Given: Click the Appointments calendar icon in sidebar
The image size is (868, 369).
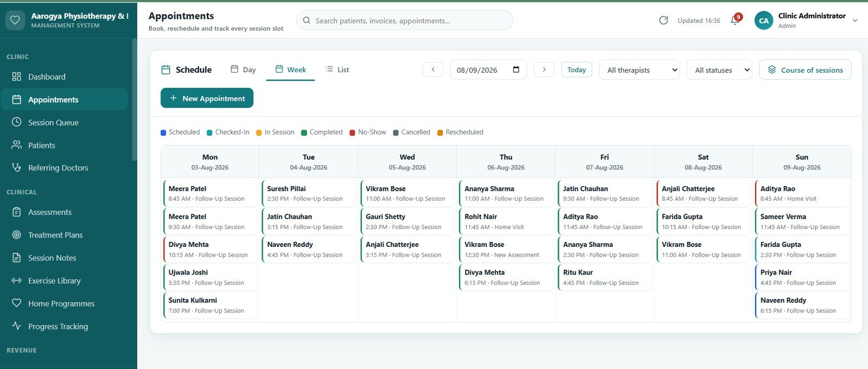Looking at the screenshot, I should click(x=17, y=99).
